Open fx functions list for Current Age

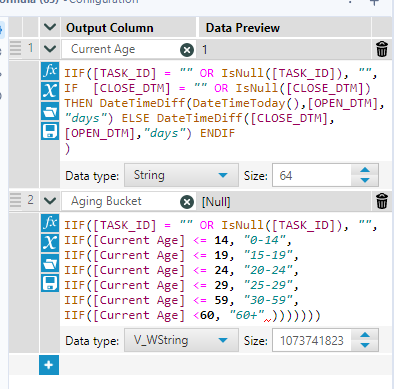tap(50, 71)
